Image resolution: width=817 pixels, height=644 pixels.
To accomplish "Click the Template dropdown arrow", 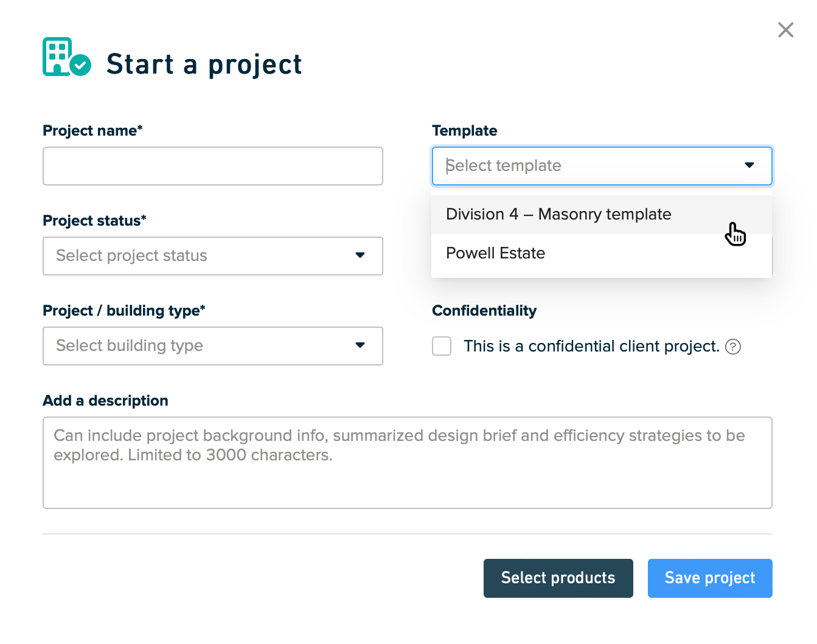I will pyautogui.click(x=749, y=165).
